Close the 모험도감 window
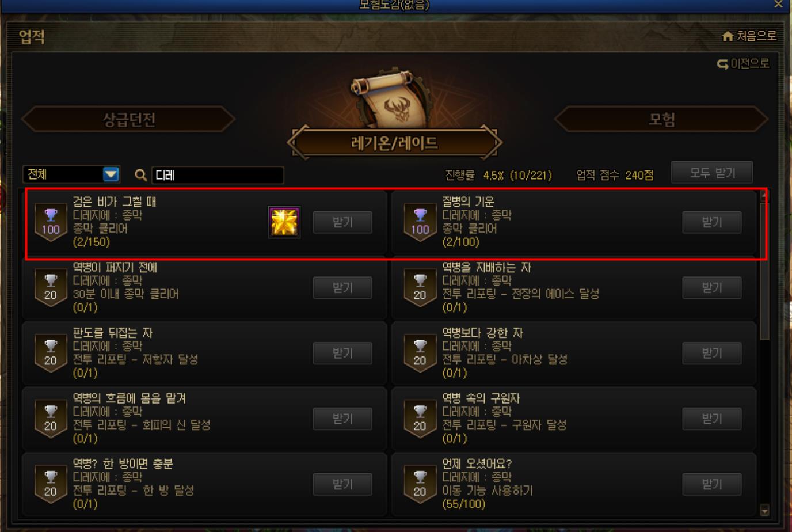Screen dimensions: 792x532 click(779, 4)
